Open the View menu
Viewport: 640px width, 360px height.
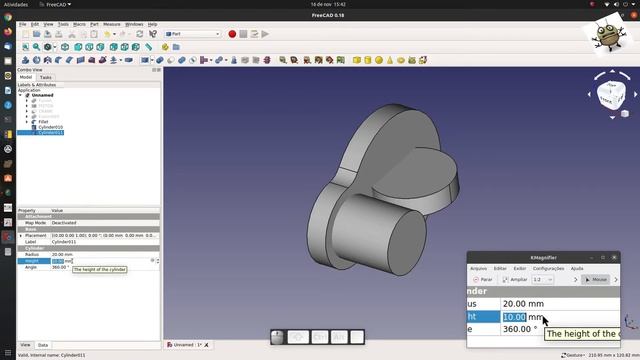48,24
